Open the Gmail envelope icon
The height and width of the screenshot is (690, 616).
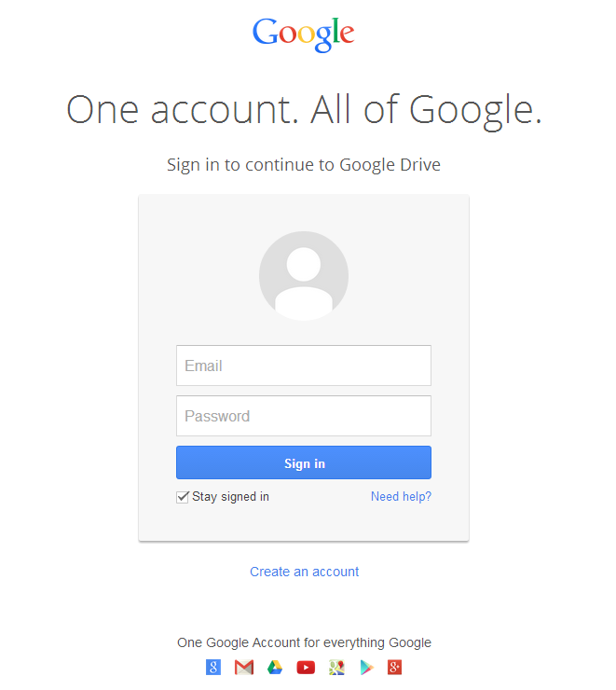[x=244, y=667]
